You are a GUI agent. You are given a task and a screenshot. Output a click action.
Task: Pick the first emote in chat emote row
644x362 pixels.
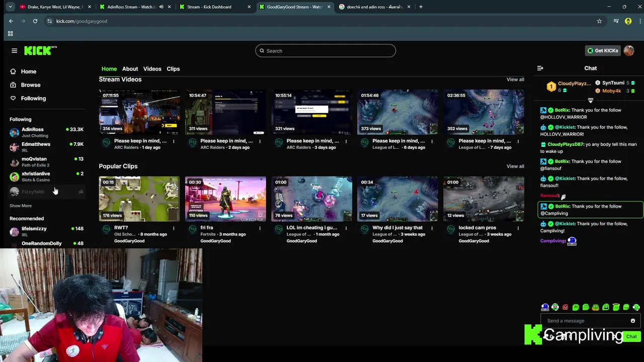pyautogui.click(x=545, y=307)
